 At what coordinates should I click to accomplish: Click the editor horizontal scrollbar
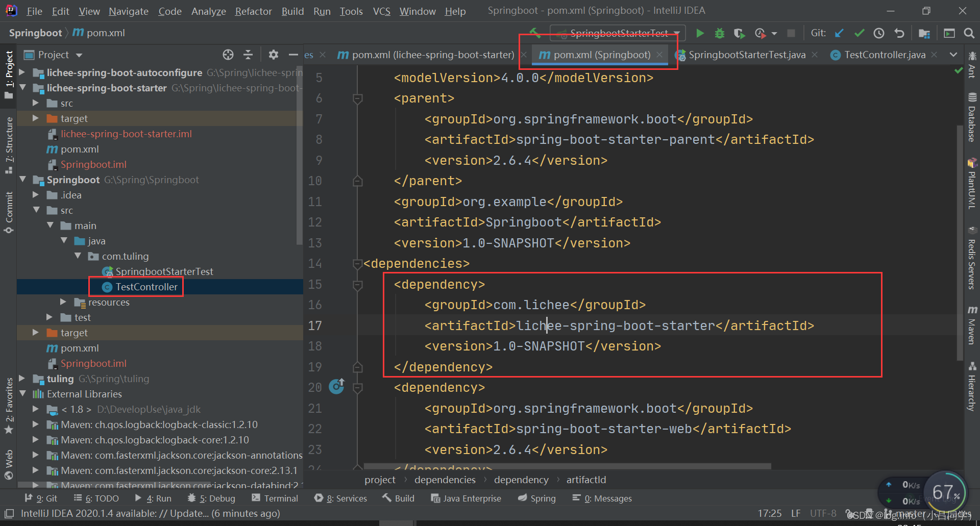click(567, 466)
